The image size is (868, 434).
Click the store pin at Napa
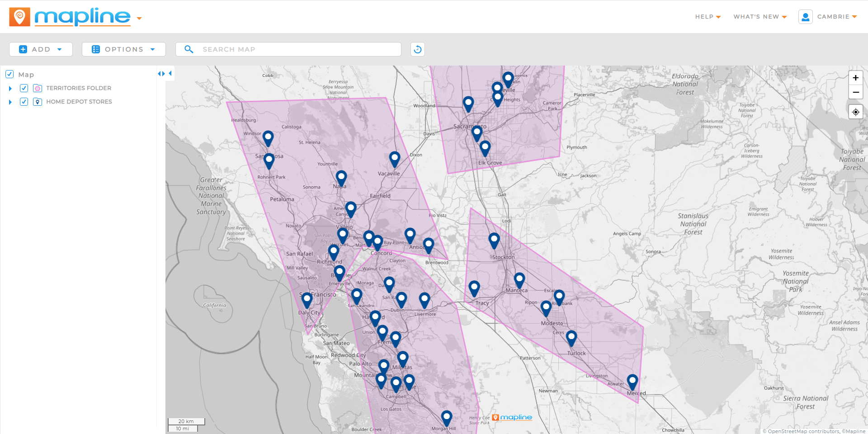point(341,179)
